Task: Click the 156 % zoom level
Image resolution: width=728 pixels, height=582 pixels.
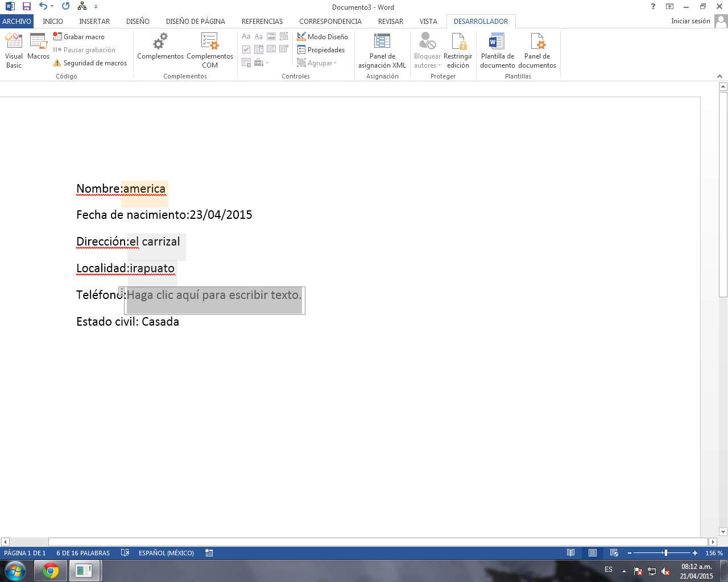Action: tap(714, 553)
